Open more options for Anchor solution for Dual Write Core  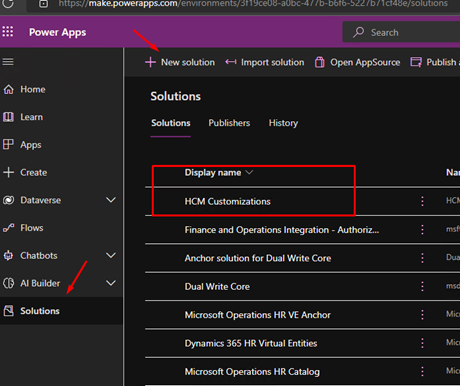click(422, 258)
